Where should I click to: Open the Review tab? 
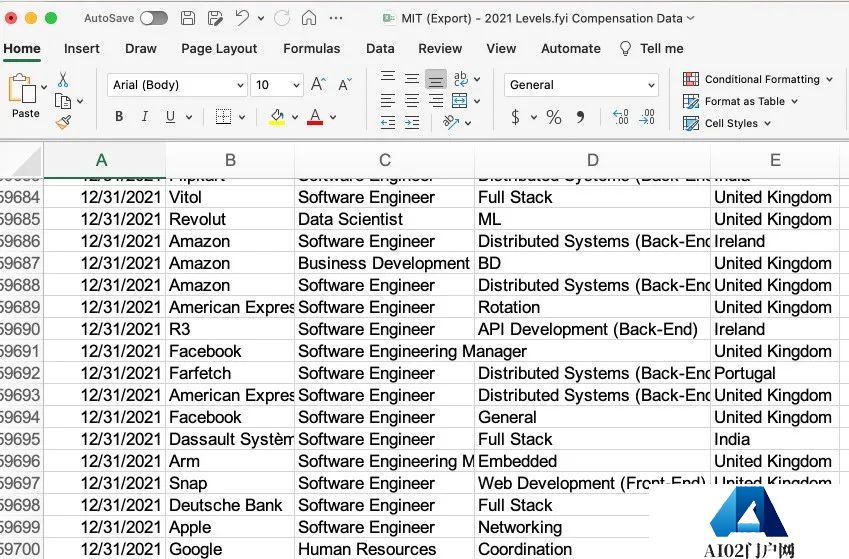point(440,48)
